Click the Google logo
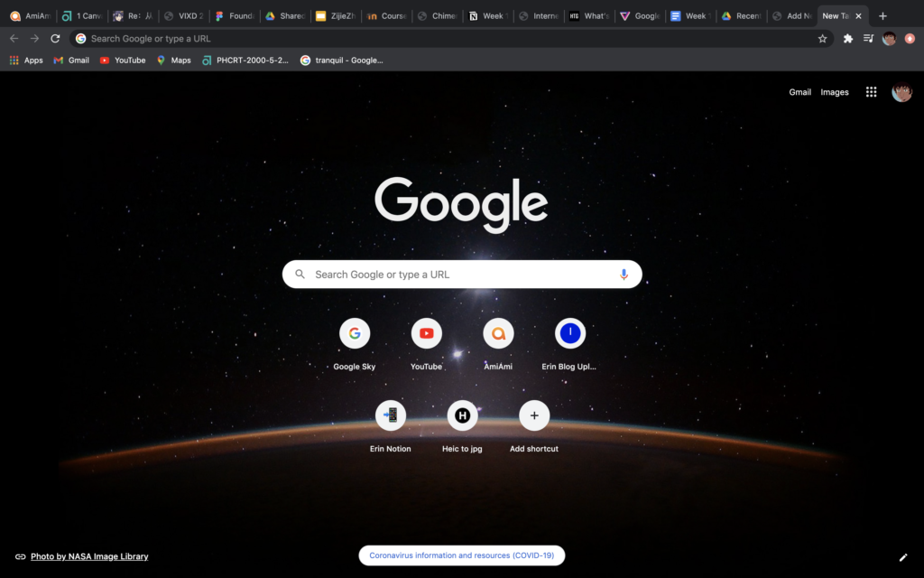This screenshot has height=578, width=924. (x=461, y=203)
